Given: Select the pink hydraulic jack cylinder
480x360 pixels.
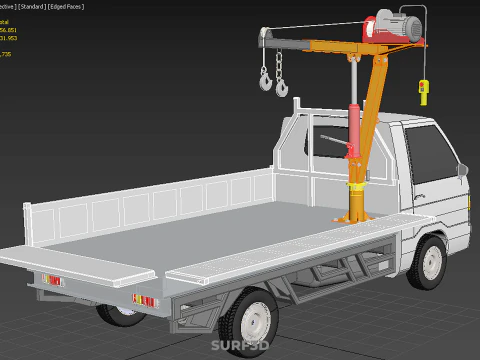Looking at the screenshot, I should [354, 131].
